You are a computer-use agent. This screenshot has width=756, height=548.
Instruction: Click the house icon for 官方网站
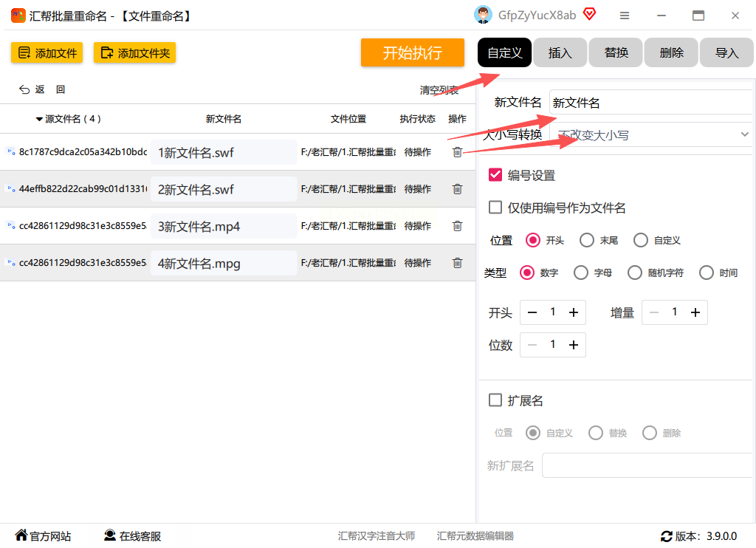point(21,535)
